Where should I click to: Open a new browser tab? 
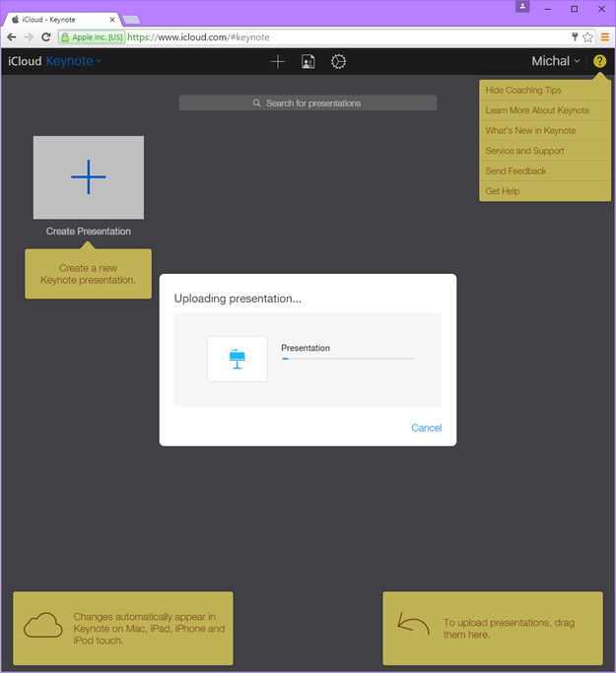pos(131,20)
